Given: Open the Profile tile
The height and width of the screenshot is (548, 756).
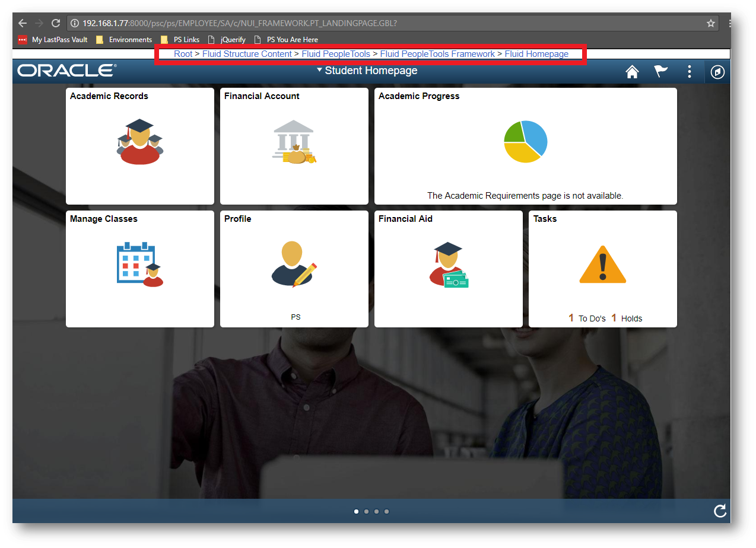Looking at the screenshot, I should tap(294, 268).
